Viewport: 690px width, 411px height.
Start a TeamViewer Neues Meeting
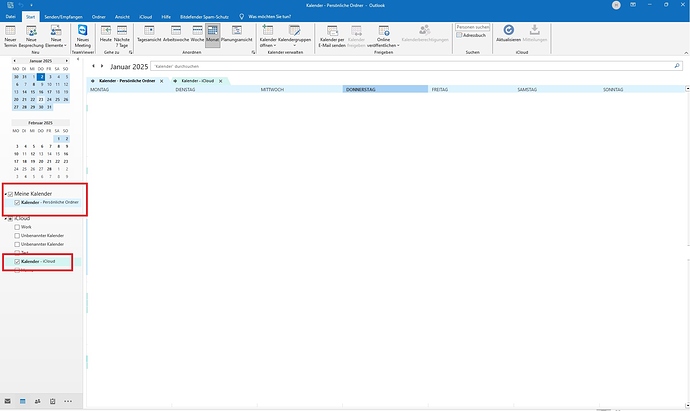tap(82, 36)
